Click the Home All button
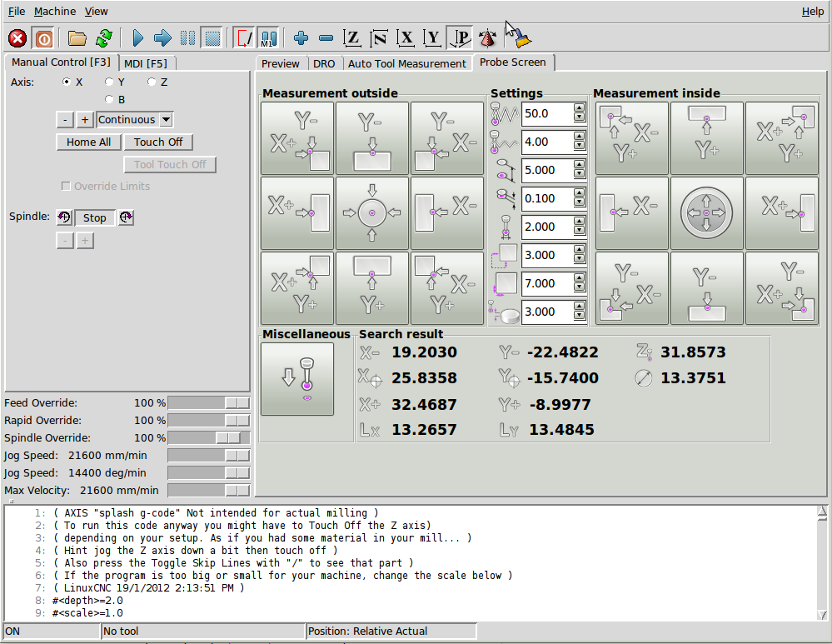 pos(88,142)
